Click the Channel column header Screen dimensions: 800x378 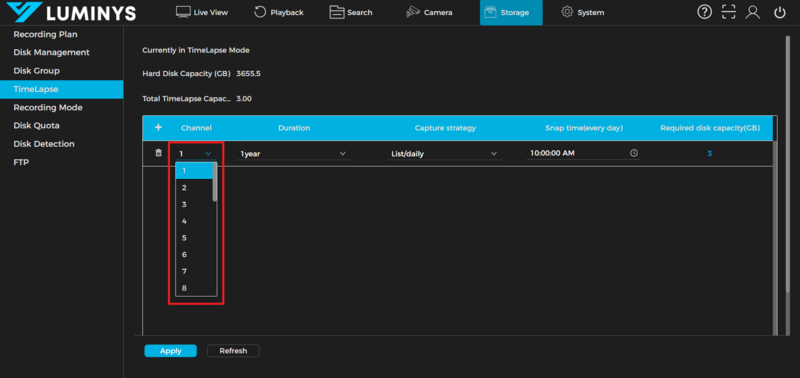pos(196,128)
